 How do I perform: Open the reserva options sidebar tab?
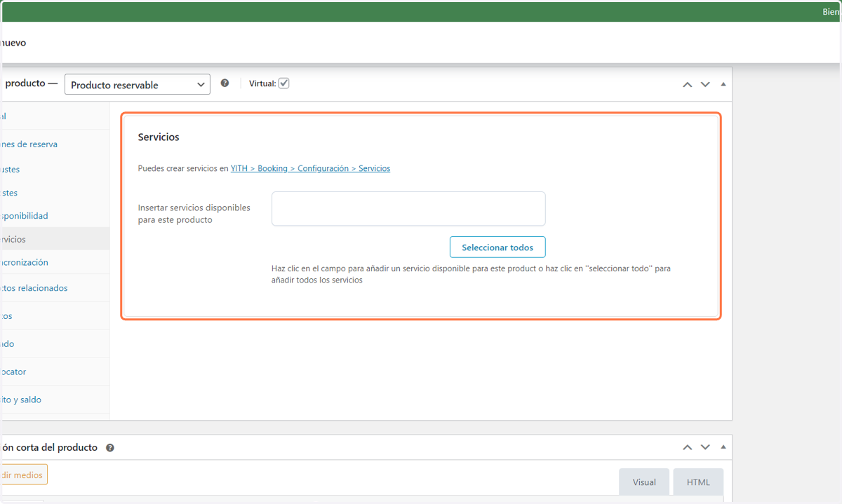point(55,144)
